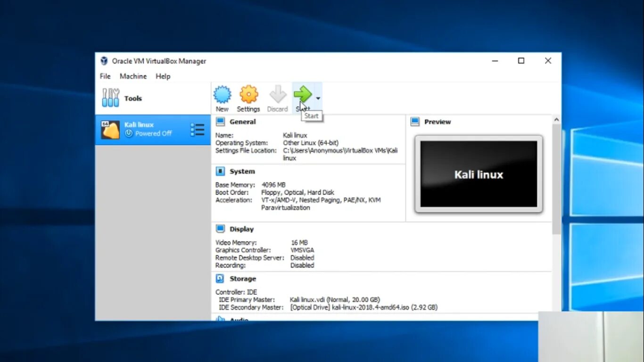This screenshot has height=362, width=644.
Task: Open Settings gear icon in toolbar
Action: pyautogui.click(x=248, y=94)
